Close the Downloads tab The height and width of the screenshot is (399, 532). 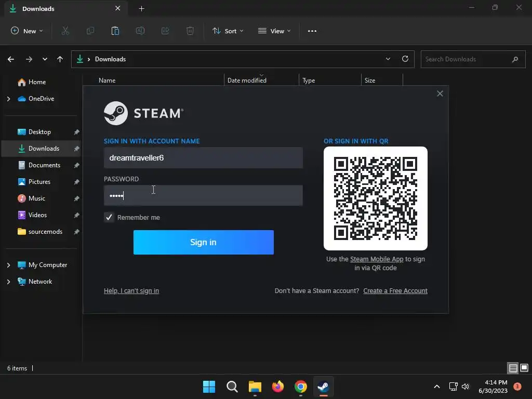point(118,8)
